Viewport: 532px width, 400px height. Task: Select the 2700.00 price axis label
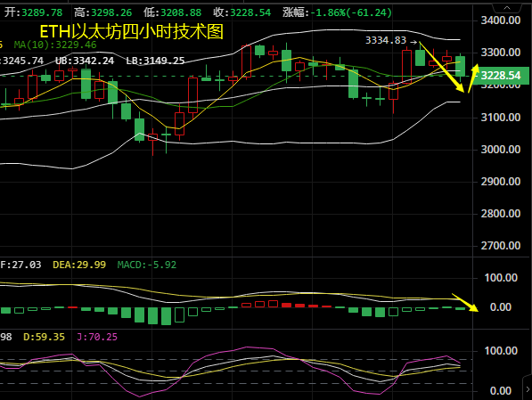tap(501, 245)
